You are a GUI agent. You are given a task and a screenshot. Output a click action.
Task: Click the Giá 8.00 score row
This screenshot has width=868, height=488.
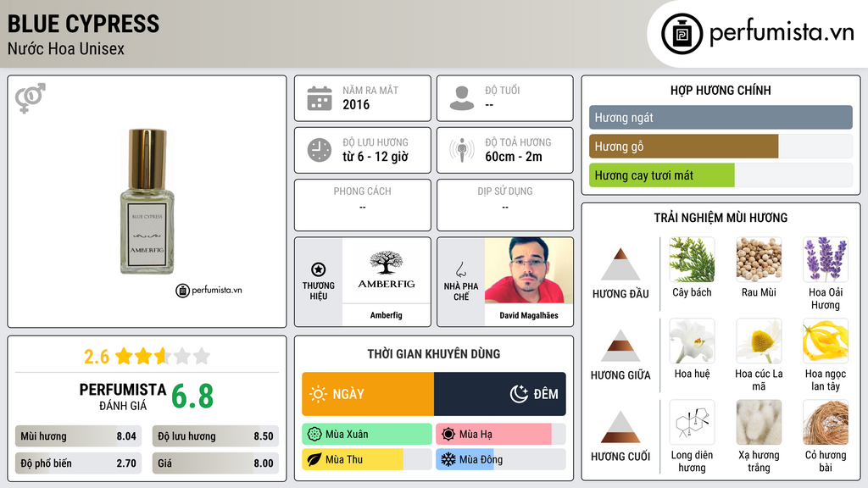click(215, 463)
